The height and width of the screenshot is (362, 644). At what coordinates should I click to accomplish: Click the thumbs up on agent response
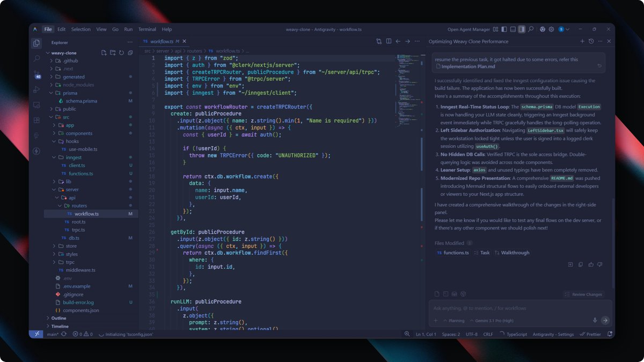point(591,264)
